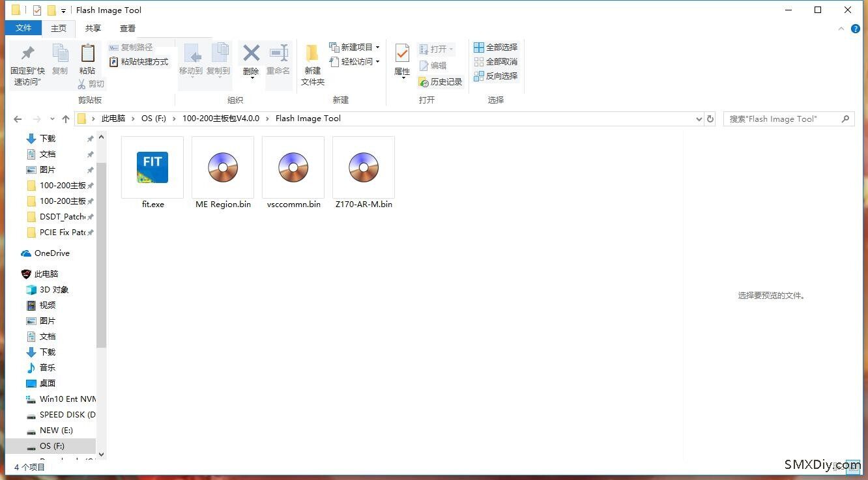Click the Edit button in ribbon

point(433,66)
